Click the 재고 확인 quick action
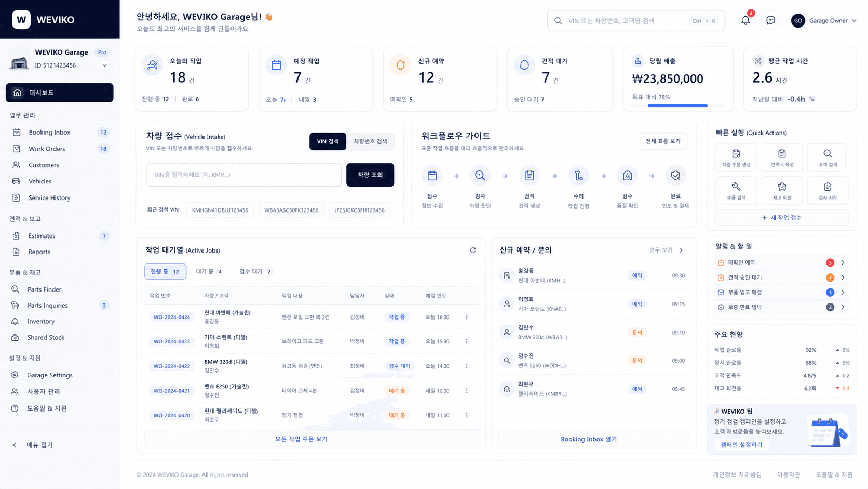The image size is (868, 489). pyautogui.click(x=782, y=190)
